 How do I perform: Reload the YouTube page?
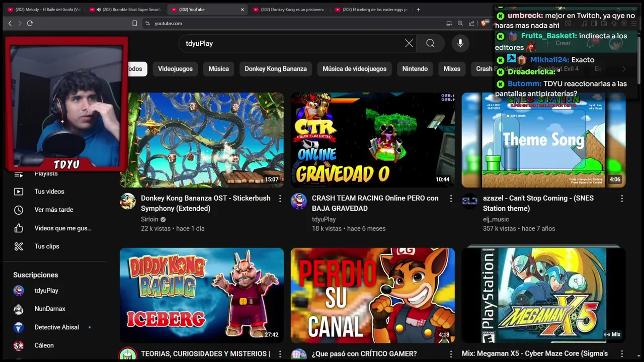tap(30, 23)
